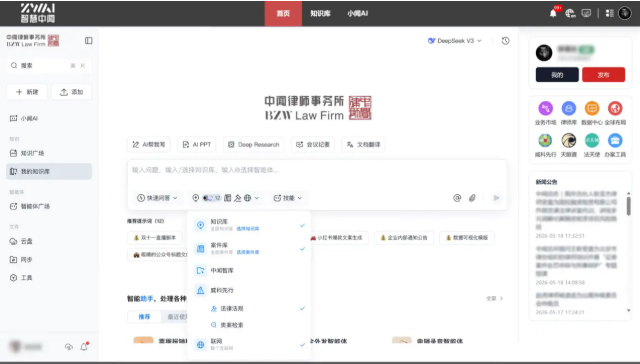Open 技能 skills dropdown
This screenshot has width=640, height=364.
[288, 198]
